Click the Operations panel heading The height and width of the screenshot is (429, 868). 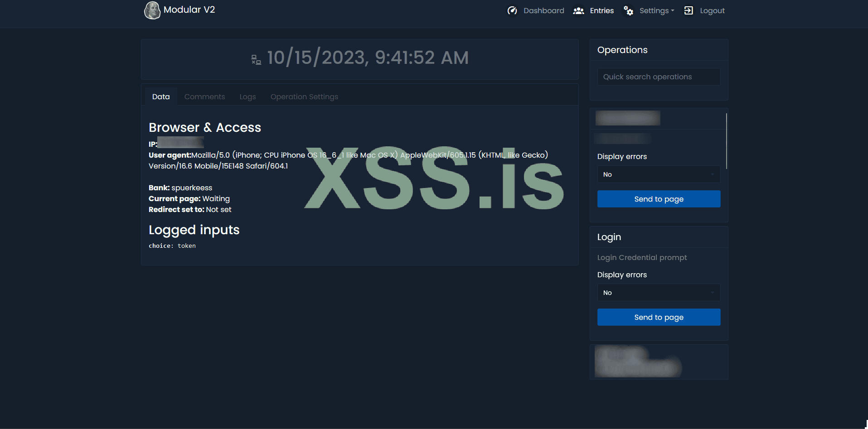[622, 50]
